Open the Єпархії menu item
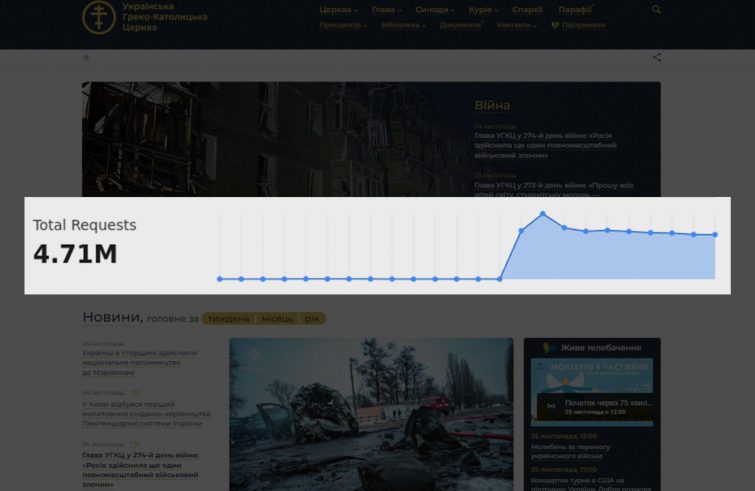755x491 pixels. 527,10
